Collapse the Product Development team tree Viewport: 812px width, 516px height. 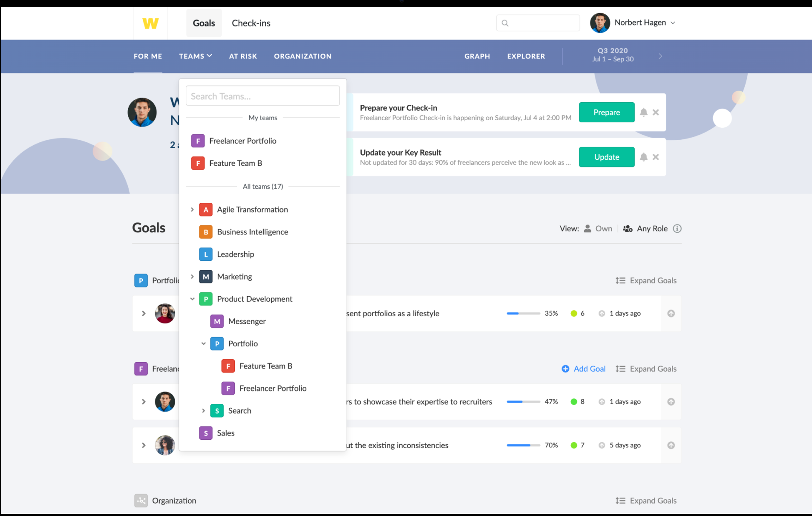tap(192, 299)
